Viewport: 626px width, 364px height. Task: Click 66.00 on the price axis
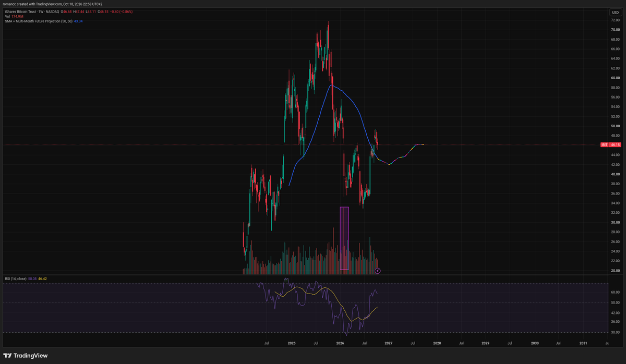coord(615,49)
